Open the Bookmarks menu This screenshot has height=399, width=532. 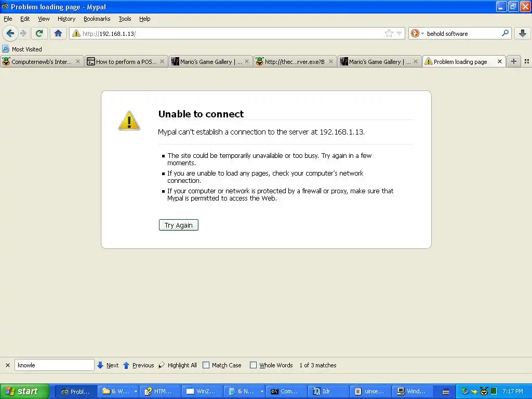[97, 19]
